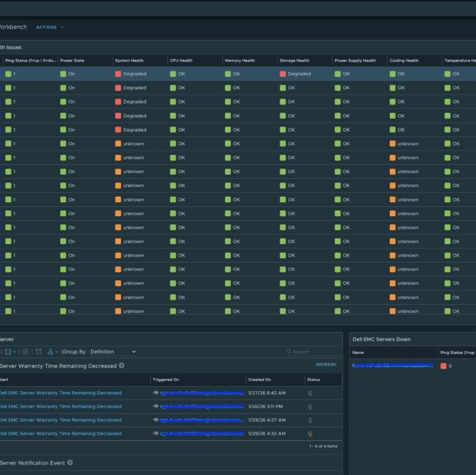Click the search magnifier icon in alerts

[289, 352]
